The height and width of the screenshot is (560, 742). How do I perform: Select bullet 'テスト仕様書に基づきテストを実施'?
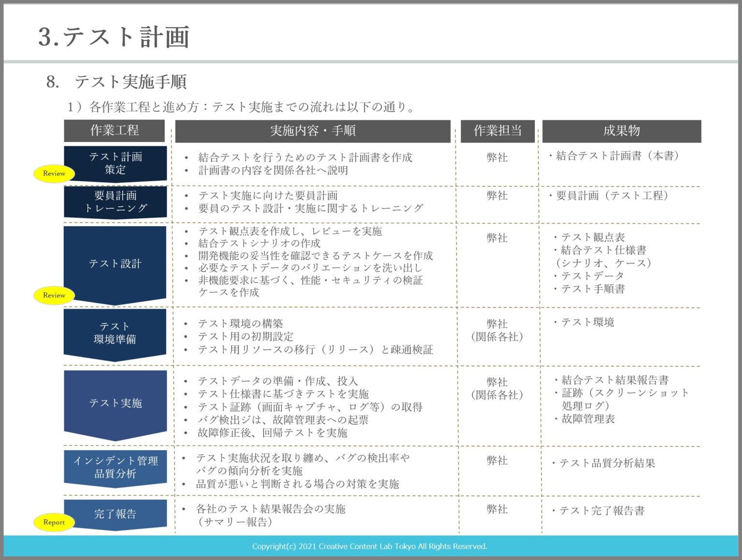coord(284,394)
